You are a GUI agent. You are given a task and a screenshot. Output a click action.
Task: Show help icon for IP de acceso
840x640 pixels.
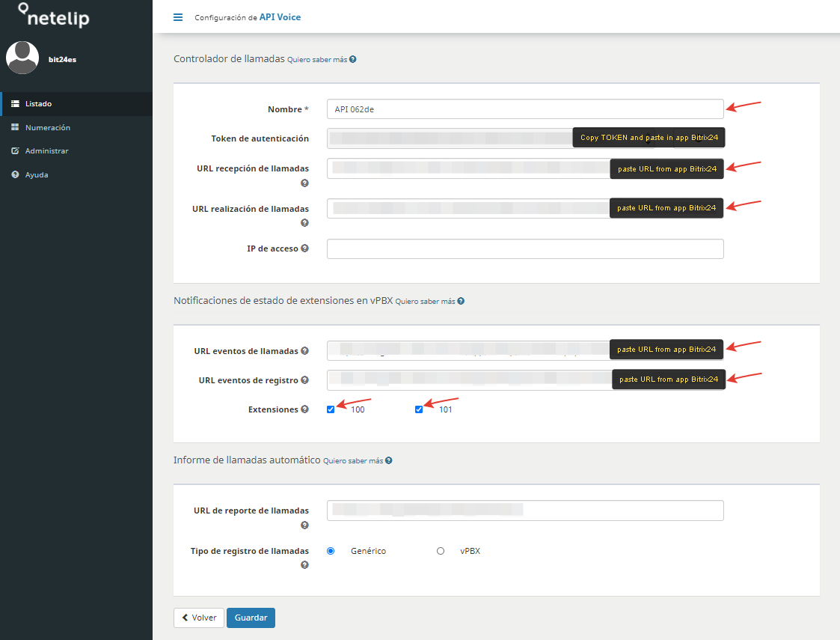tap(305, 249)
